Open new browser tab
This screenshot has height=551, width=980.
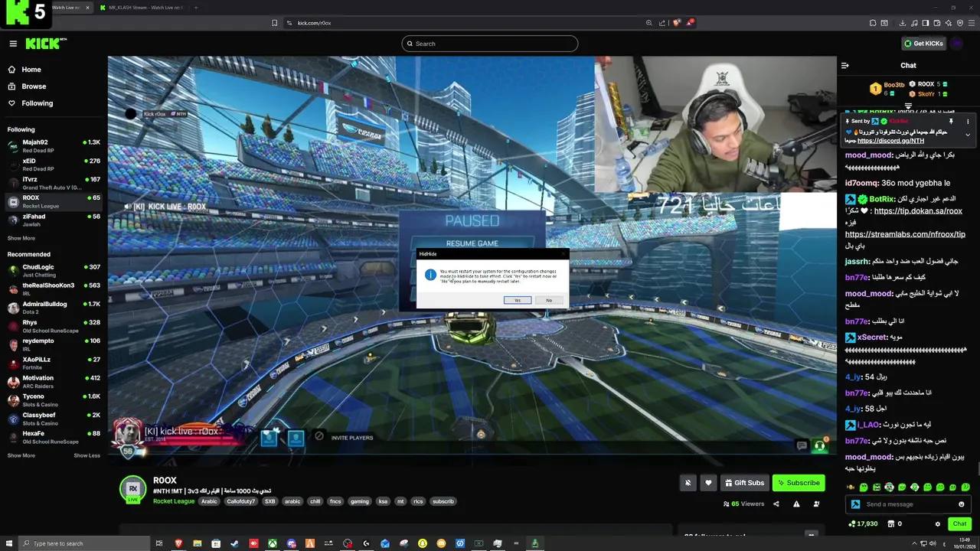(x=196, y=8)
